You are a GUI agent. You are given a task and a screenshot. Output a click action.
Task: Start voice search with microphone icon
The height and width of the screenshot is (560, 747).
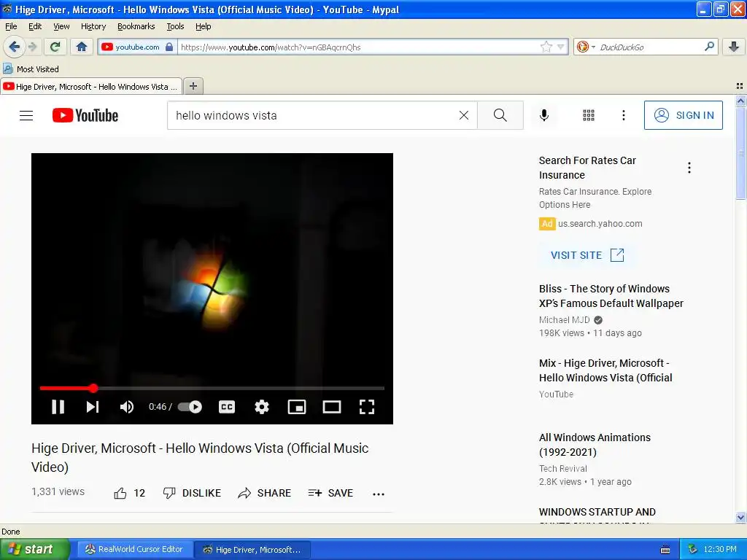[x=544, y=115]
